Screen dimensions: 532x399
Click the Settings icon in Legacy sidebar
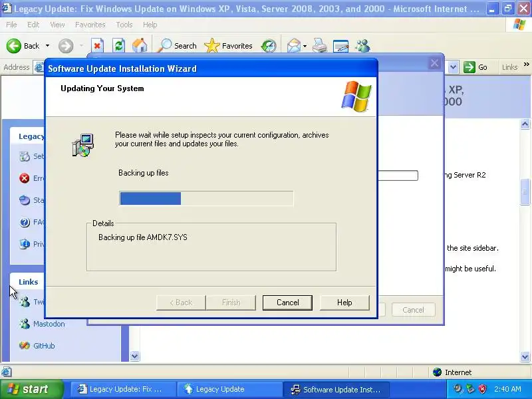[25, 156]
